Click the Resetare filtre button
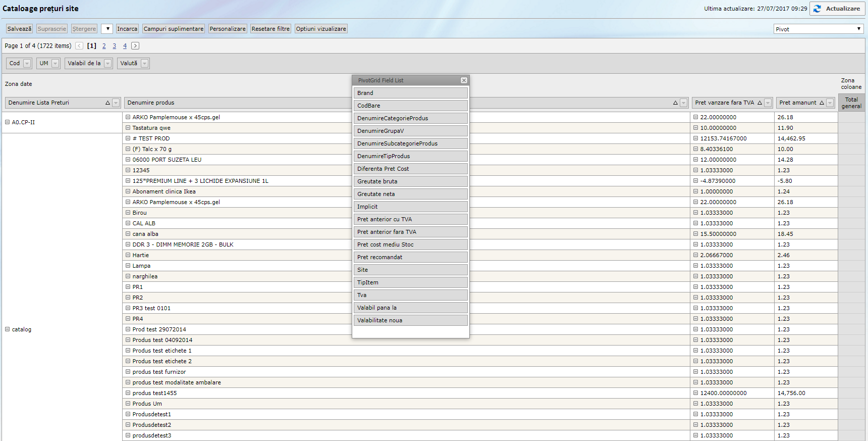Image resolution: width=868 pixels, height=441 pixels. pyautogui.click(x=270, y=29)
